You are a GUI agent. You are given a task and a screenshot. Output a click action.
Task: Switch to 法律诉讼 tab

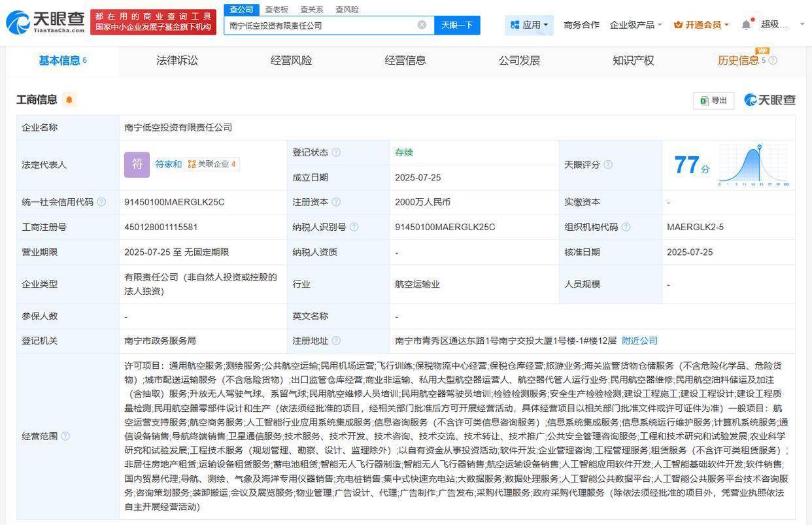177,60
